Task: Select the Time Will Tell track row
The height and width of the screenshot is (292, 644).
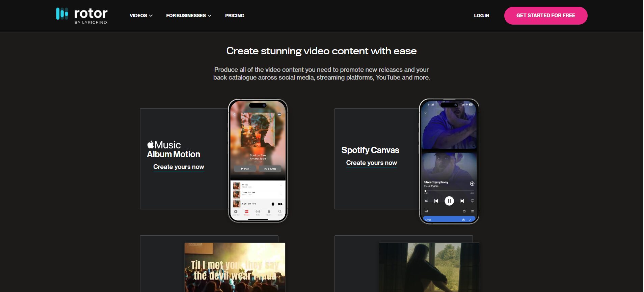Action: [258, 194]
